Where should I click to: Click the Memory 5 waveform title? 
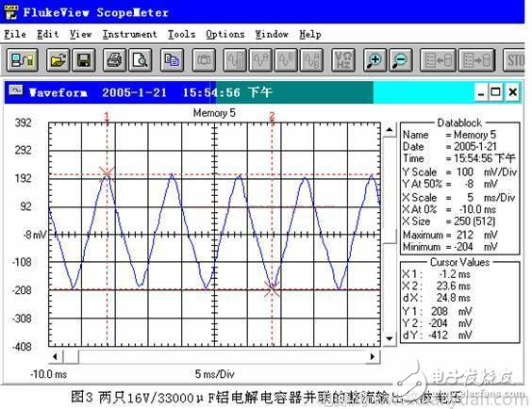[214, 113]
